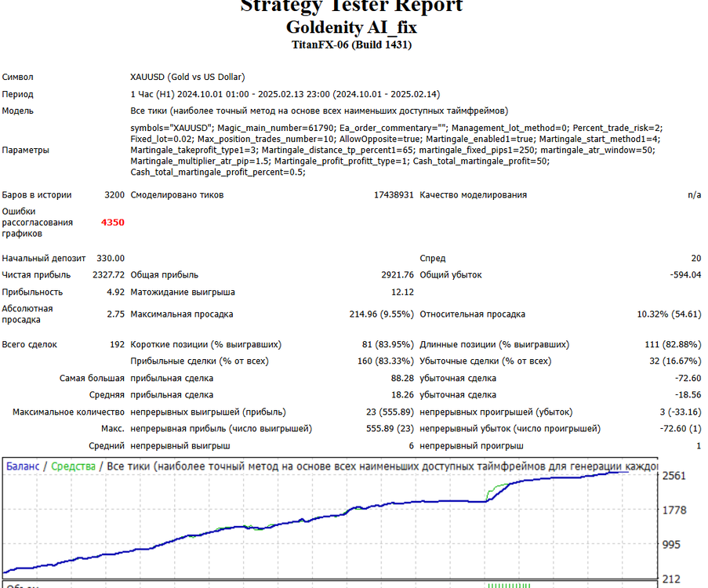Click the short positions value 81 (83.95%)

click(x=387, y=344)
